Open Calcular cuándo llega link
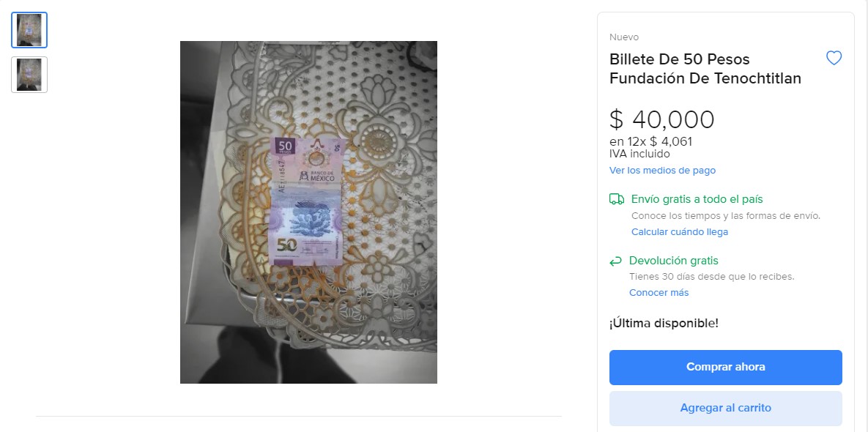The image size is (868, 432). (680, 232)
